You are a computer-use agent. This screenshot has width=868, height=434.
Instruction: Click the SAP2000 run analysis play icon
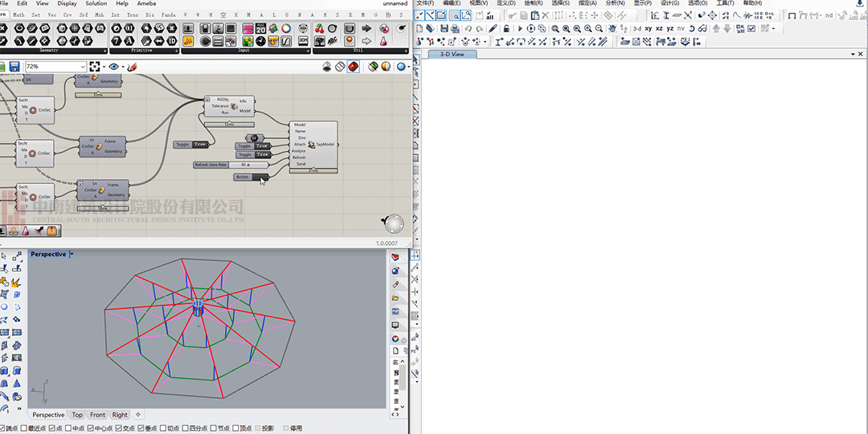[x=520, y=29]
